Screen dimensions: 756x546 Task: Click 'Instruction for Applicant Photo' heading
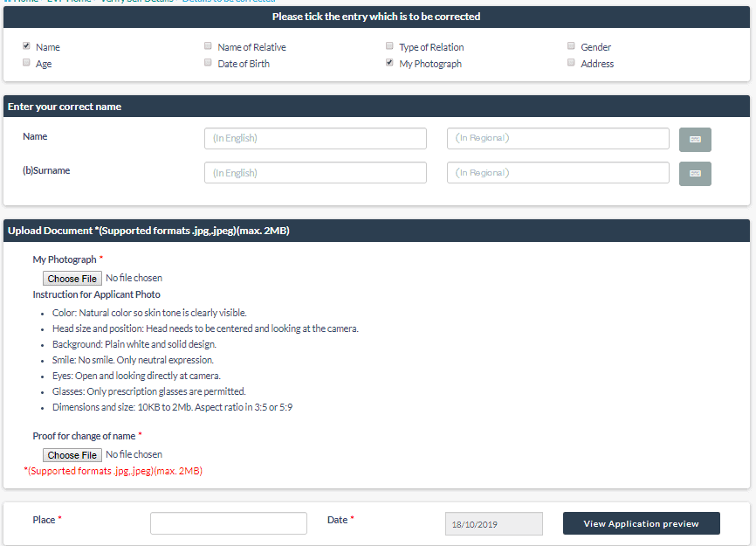[x=96, y=294]
